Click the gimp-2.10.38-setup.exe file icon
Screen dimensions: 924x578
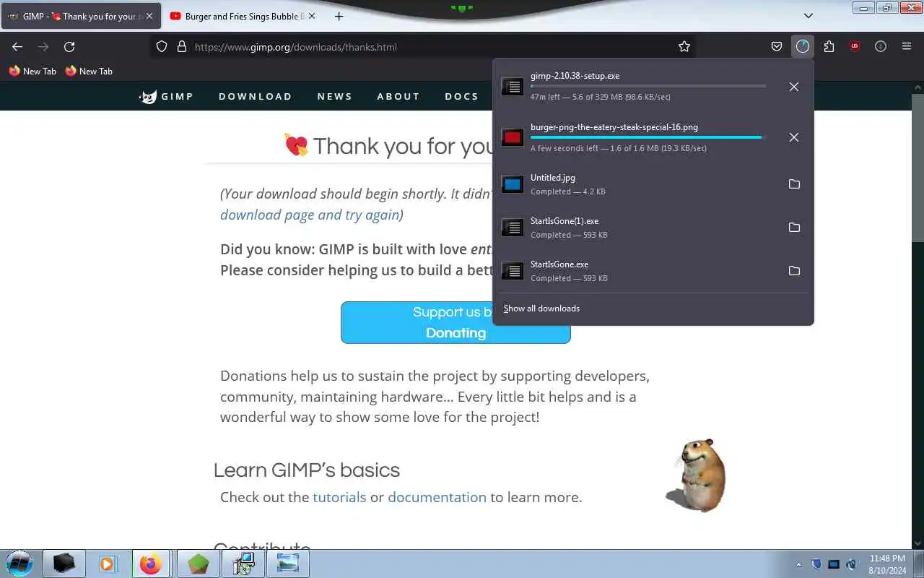coord(513,87)
